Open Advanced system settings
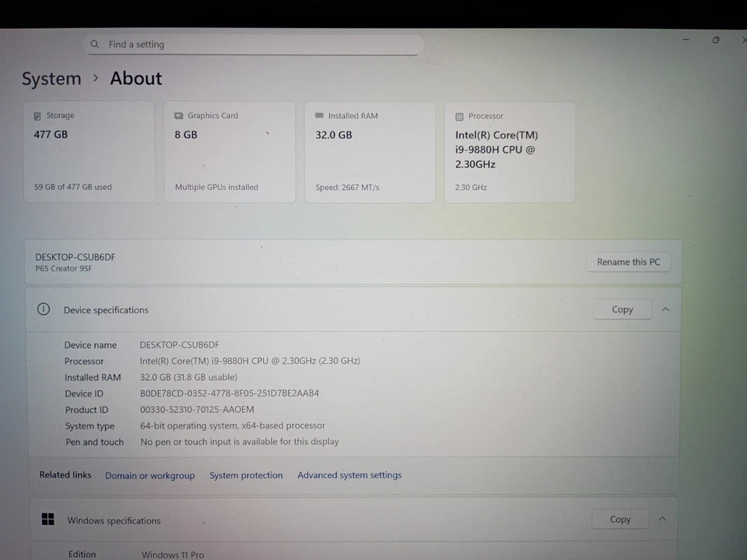 coord(349,474)
